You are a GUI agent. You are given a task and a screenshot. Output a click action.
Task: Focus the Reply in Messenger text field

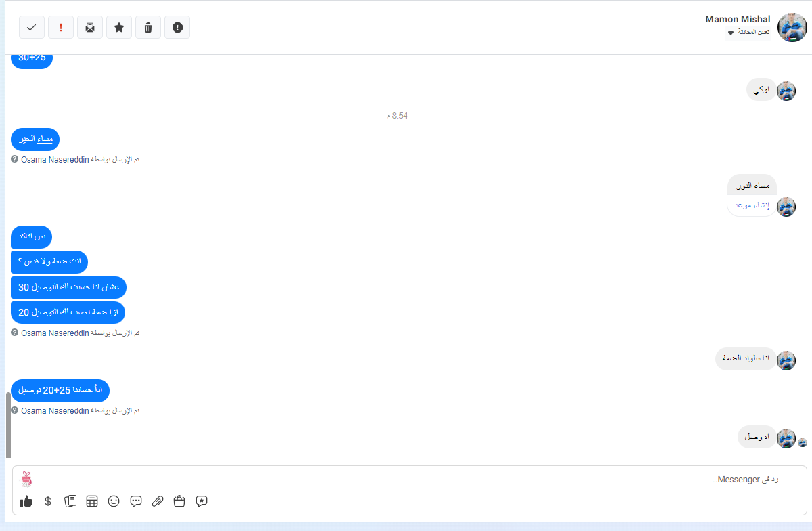pos(406,480)
